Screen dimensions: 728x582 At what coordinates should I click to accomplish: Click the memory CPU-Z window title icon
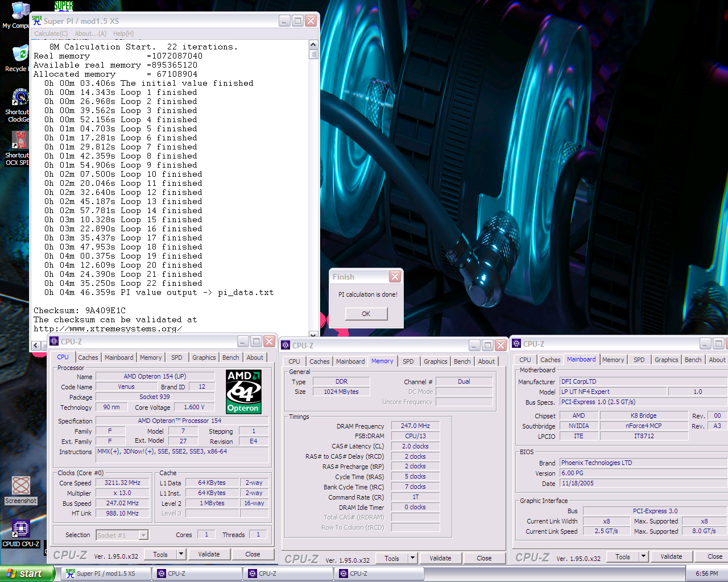286,345
